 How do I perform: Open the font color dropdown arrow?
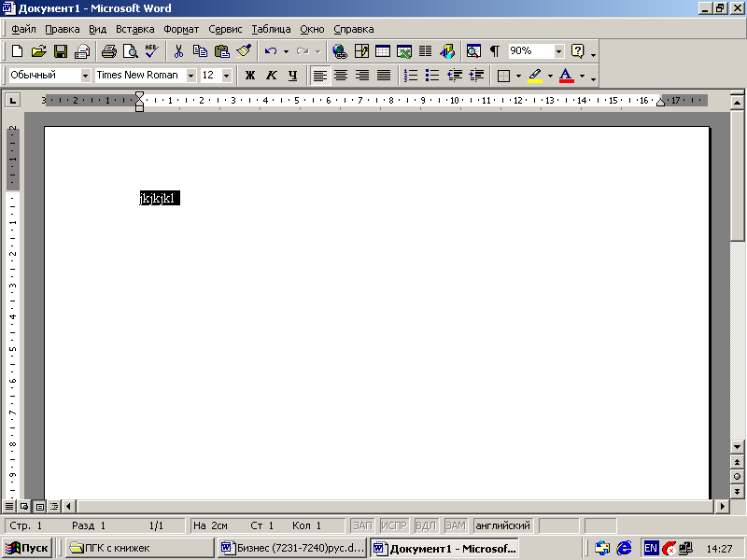click(x=582, y=76)
